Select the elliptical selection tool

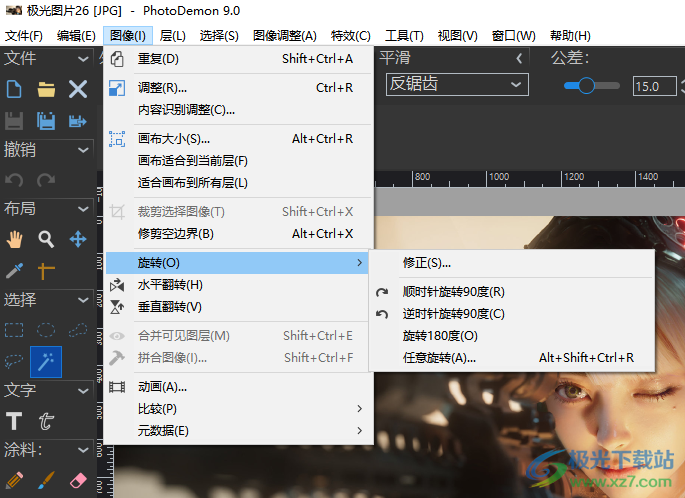coord(46,330)
